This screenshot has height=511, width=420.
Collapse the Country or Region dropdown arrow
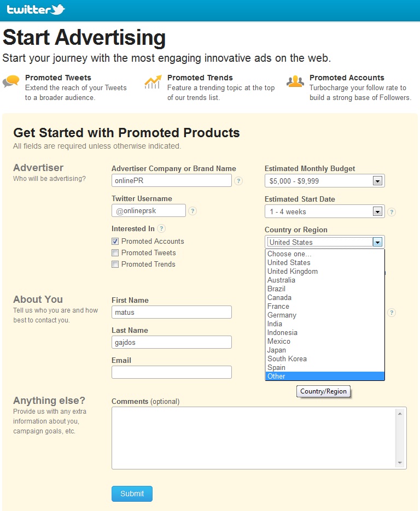(377, 242)
